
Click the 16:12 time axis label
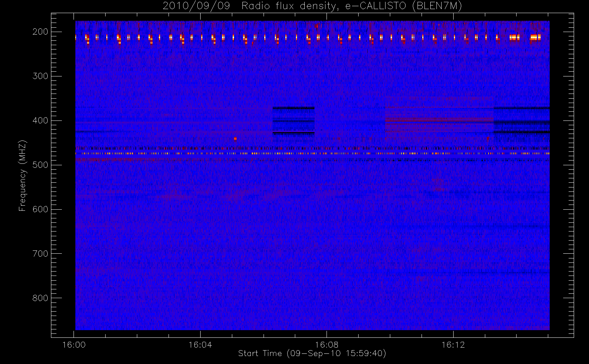(453, 345)
